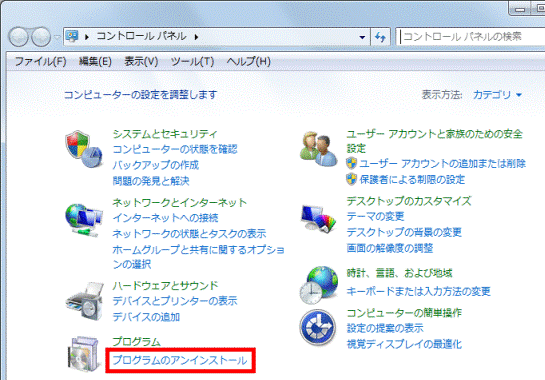Open プログラムのアンインストール link
545x380 pixels.
point(180,360)
